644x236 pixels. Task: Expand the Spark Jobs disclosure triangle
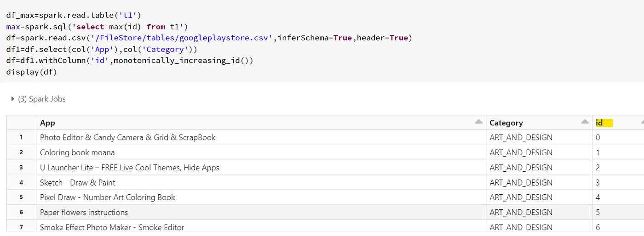tap(13, 99)
